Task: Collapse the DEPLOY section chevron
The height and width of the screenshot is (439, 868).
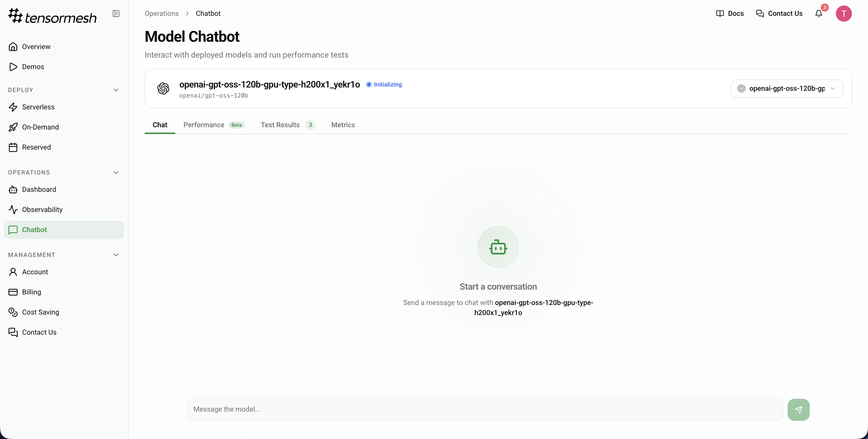Action: 116,90
